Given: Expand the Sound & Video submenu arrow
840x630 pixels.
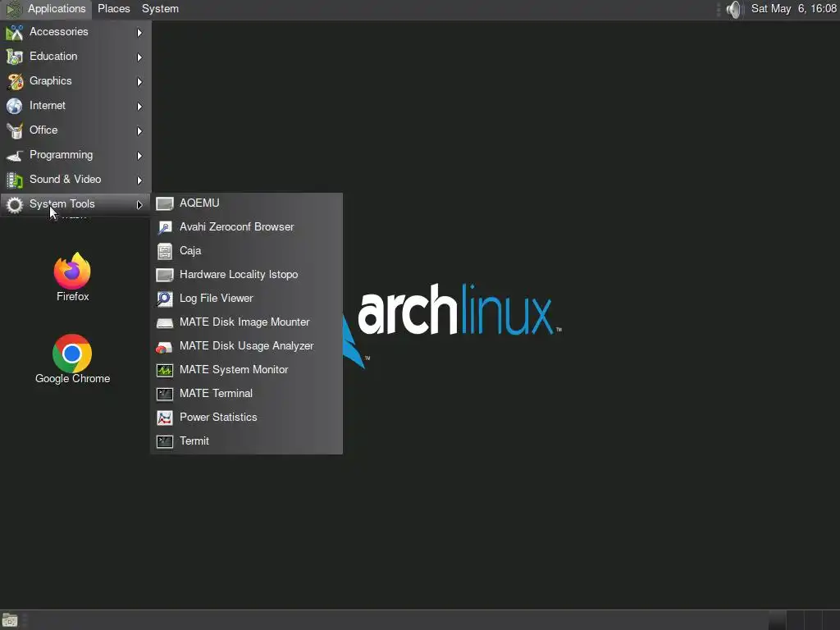Looking at the screenshot, I should tap(139, 180).
